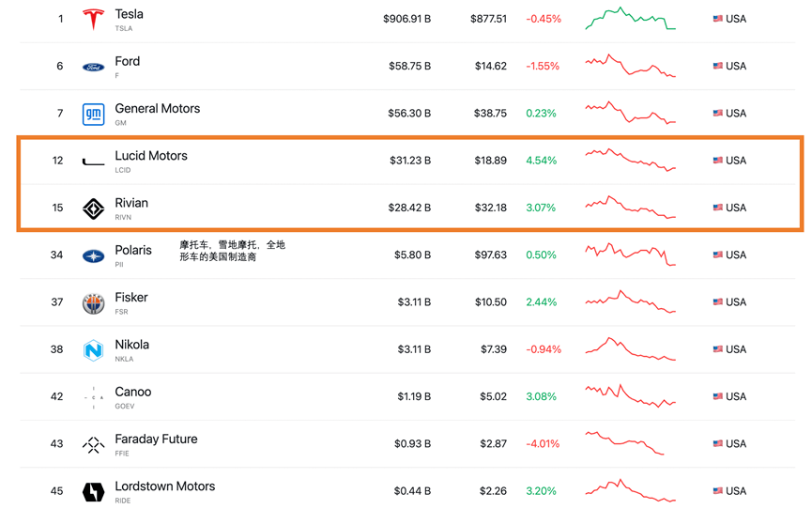The height and width of the screenshot is (509, 812).
Task: Open the Ford company link
Action: [x=128, y=62]
